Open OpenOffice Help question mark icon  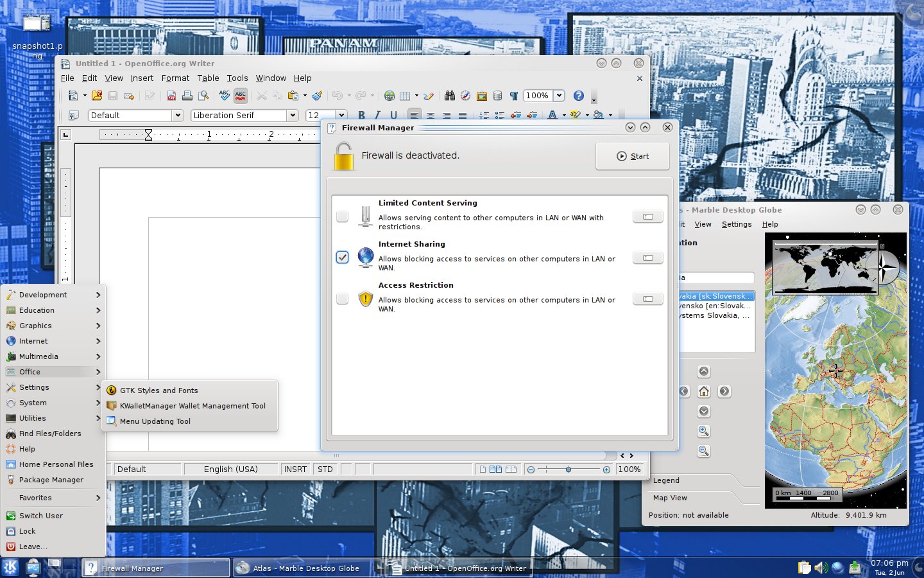tap(579, 96)
